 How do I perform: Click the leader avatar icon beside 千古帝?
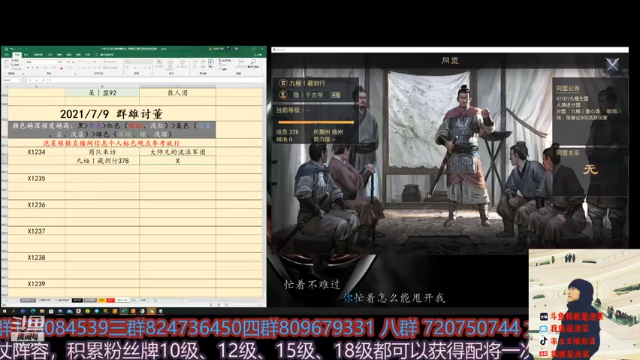283,95
